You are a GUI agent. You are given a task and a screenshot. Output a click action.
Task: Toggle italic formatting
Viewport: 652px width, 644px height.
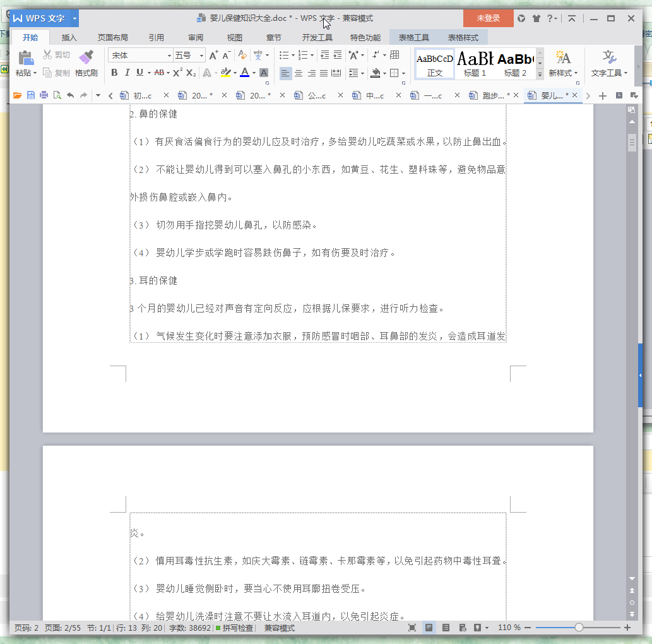coord(127,73)
